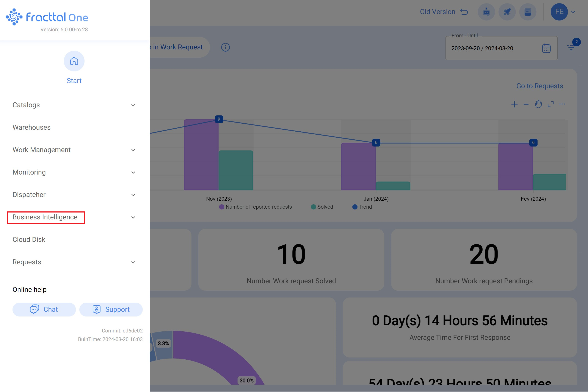Viewport: 588px width, 392px height.
Task: Expand the Work Management menu
Action: (x=41, y=150)
